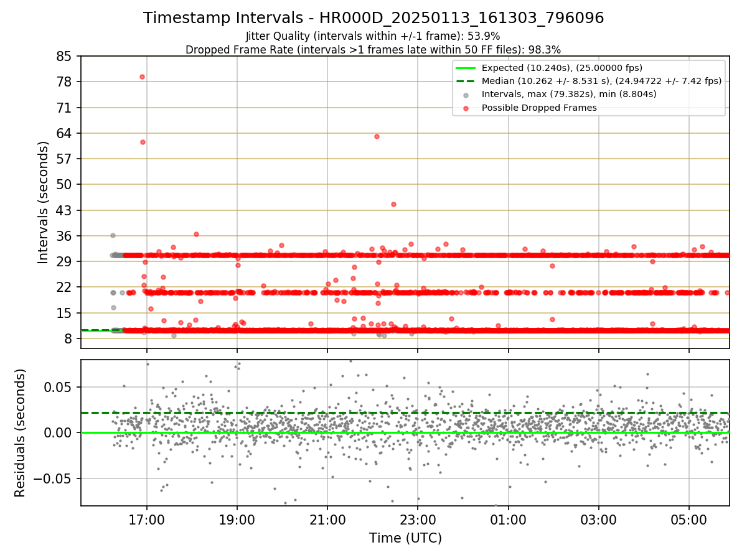Click y-axis tick label "71"
747x560 pixels.
coord(64,108)
